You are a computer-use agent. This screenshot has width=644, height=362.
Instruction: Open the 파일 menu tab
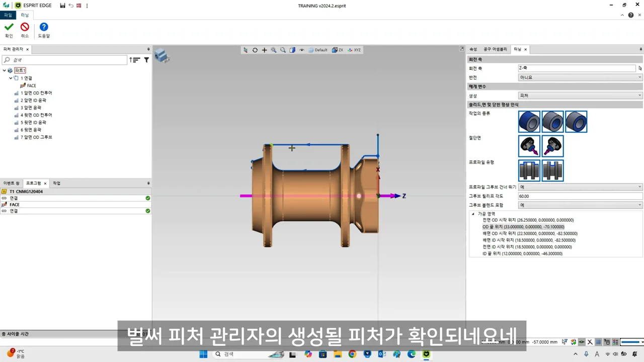point(8,16)
